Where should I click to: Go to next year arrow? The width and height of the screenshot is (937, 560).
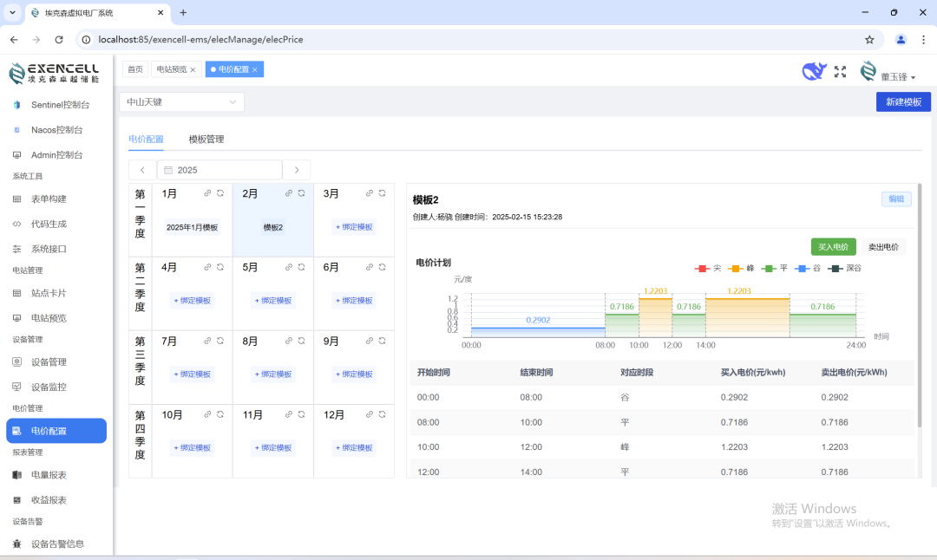(297, 170)
